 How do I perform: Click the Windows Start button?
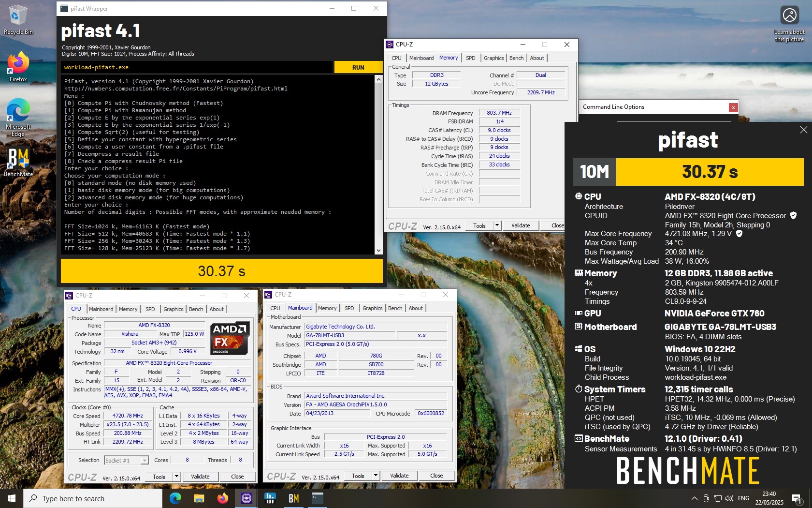pos(12,498)
